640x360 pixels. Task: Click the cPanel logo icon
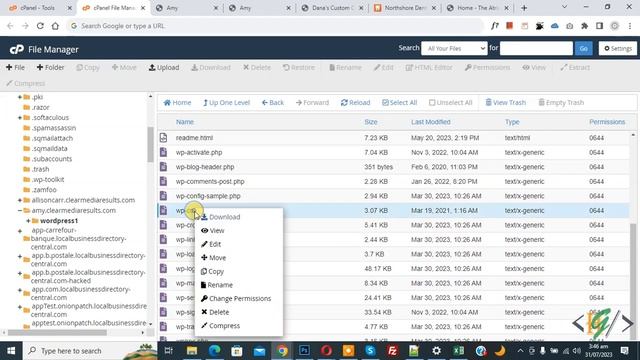tap(17, 49)
